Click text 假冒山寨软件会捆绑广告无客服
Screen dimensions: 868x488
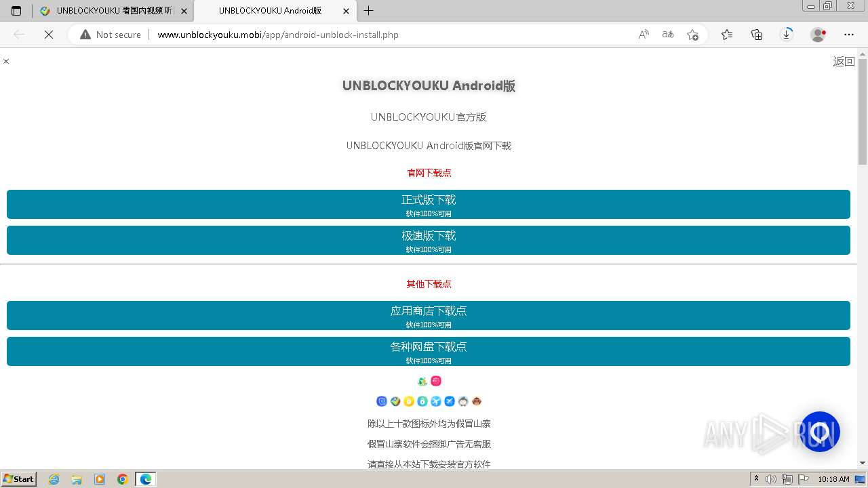(429, 444)
